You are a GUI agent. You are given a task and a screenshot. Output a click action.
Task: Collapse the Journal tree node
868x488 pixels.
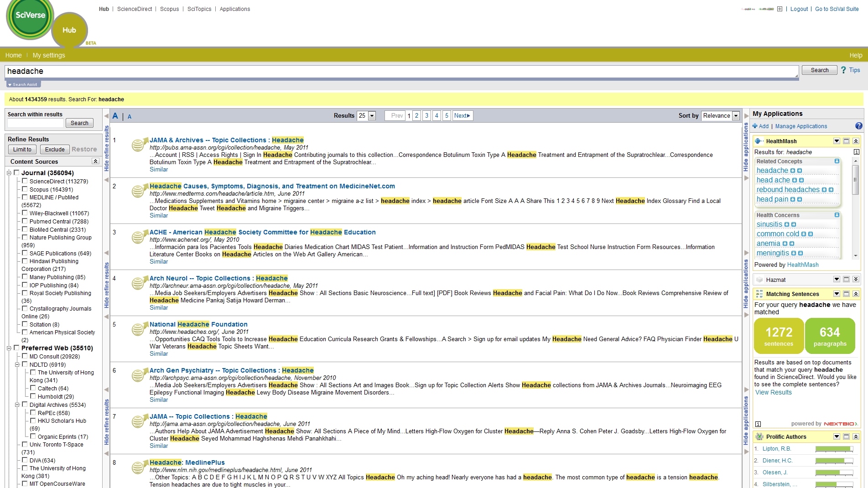9,173
